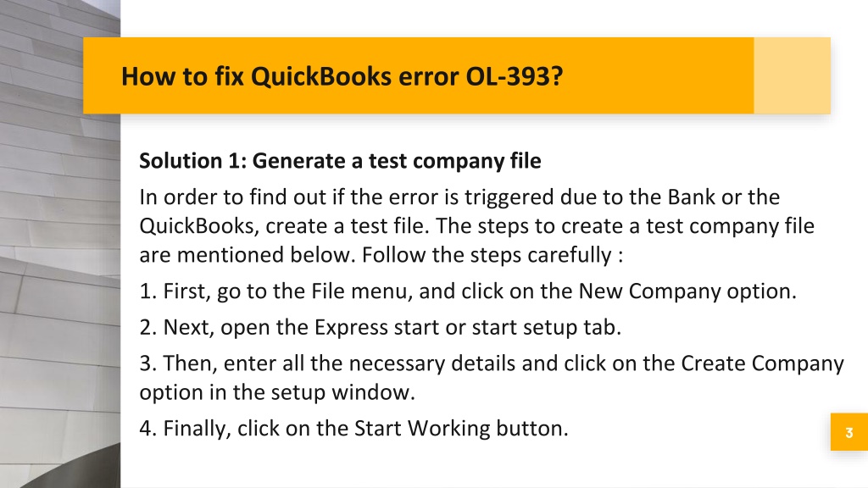Click the words 'Create Company' in step 3
Image resolution: width=868 pixels, height=488 pixels.
pos(762,363)
